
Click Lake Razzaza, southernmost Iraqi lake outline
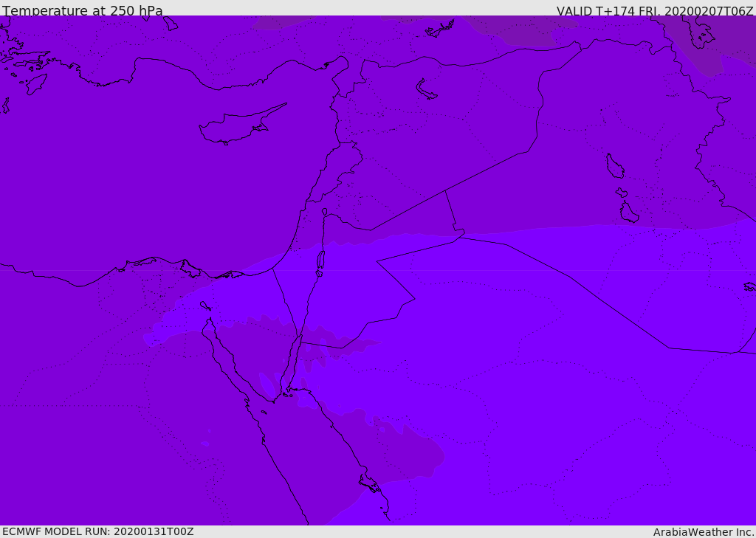pyautogui.click(x=629, y=213)
